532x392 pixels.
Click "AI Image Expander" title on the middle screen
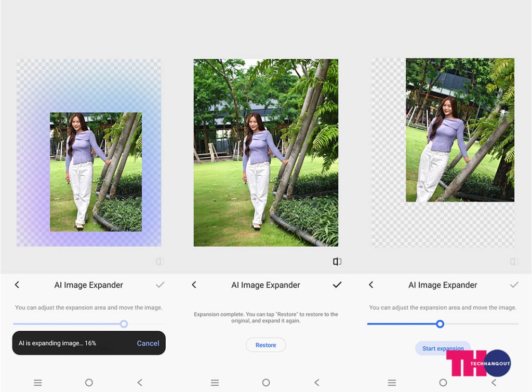[265, 285]
